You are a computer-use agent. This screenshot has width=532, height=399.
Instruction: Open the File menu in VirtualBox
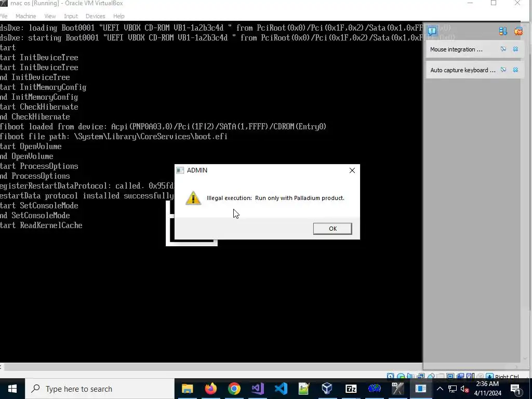pyautogui.click(x=4, y=16)
